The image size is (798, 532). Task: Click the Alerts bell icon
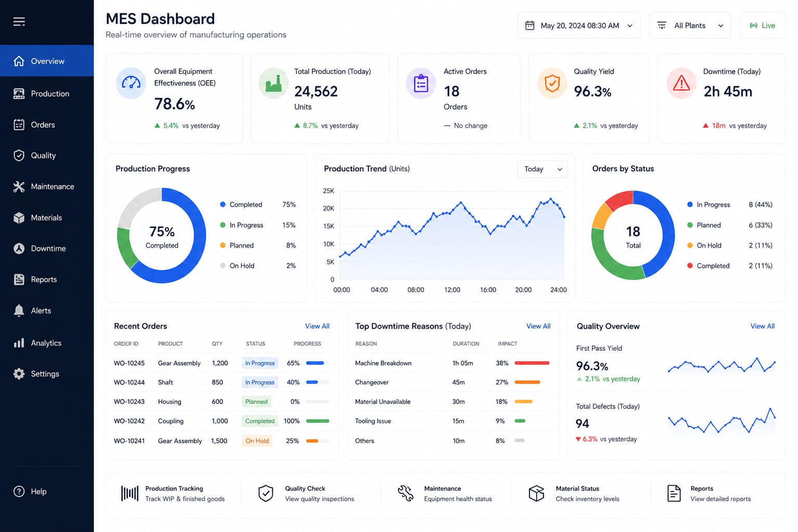point(19,311)
